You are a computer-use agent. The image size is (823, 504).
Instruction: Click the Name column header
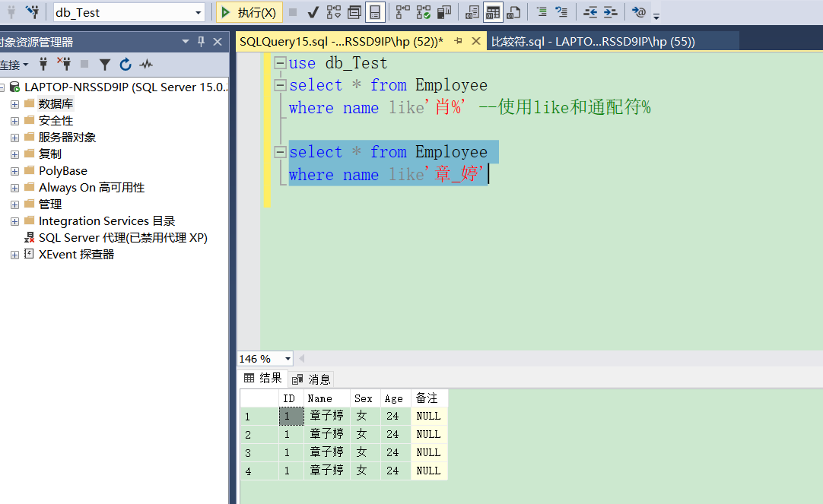point(326,398)
